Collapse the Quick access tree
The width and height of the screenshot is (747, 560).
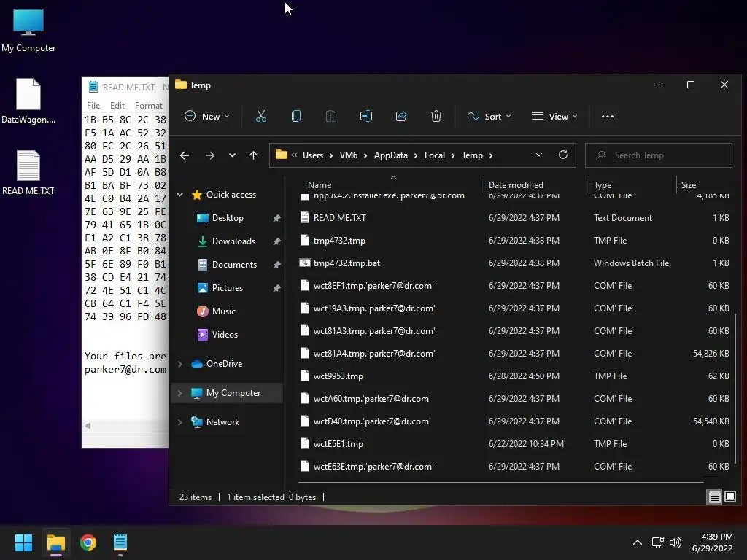tap(180, 194)
